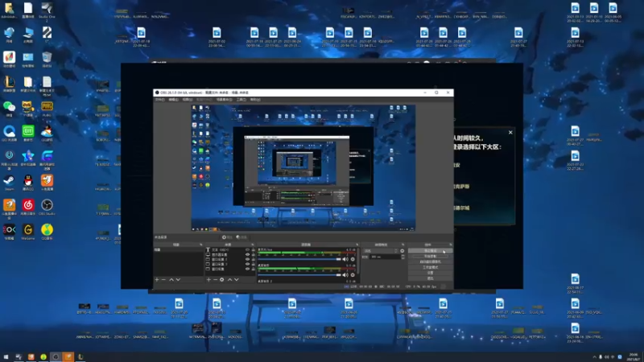This screenshot has width=644, height=362.
Task: Pop out the Controls dock panel icon
Action: click(451, 245)
